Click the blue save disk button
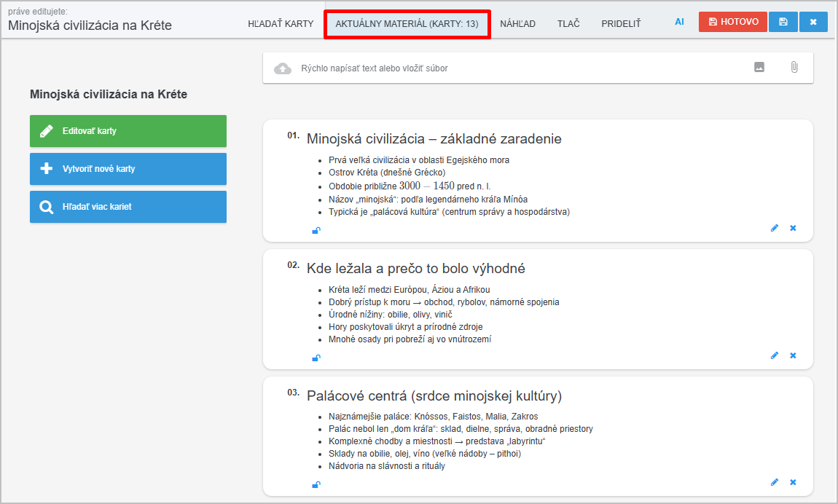This screenshot has height=504, width=838. [783, 22]
